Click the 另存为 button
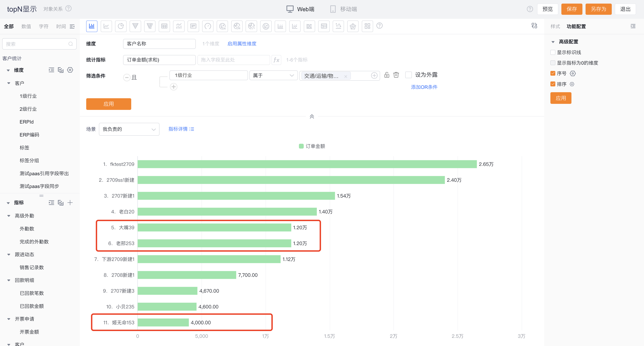Image resolution: width=644 pixels, height=346 pixels. tap(598, 9)
